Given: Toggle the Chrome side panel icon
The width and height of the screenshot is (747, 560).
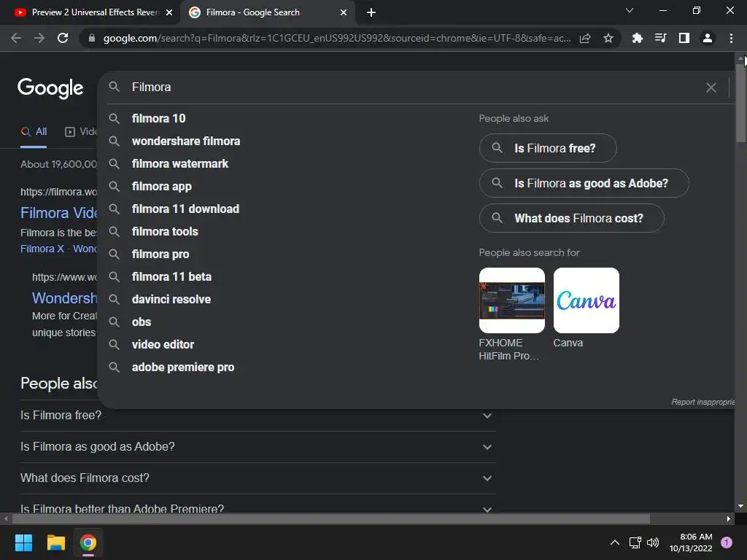Looking at the screenshot, I should point(684,38).
